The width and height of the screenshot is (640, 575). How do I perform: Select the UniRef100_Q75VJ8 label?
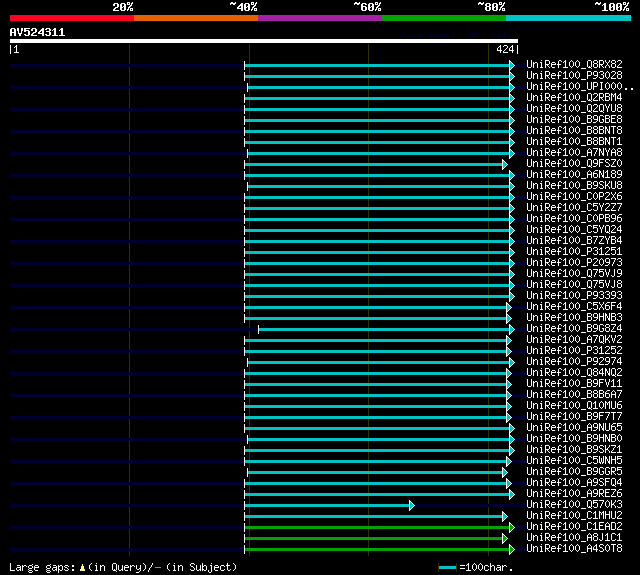574,285
